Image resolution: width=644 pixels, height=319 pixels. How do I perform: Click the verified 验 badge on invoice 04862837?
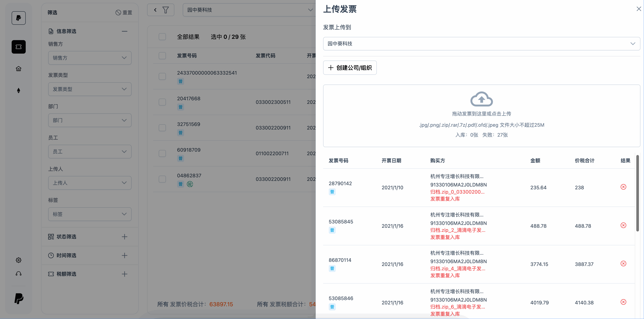coord(190,184)
